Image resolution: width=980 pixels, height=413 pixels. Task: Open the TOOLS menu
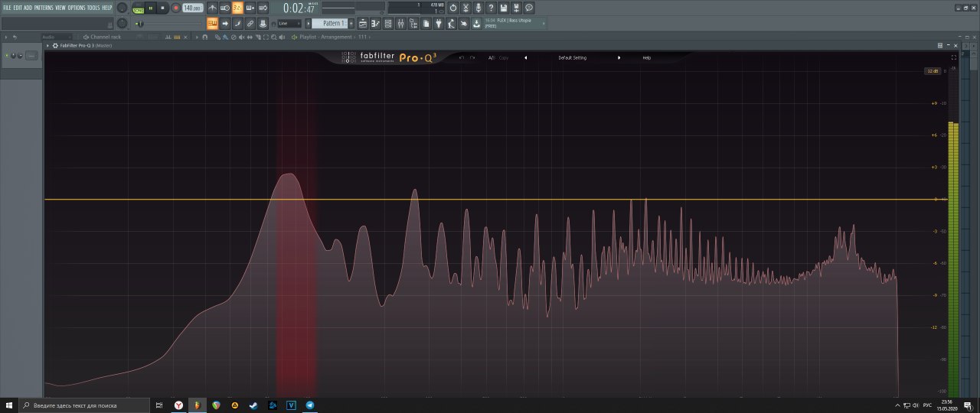tap(93, 8)
